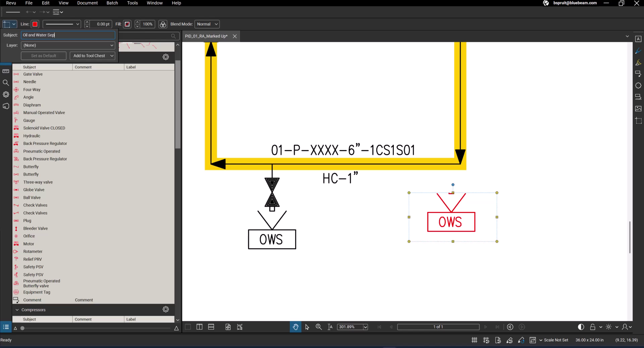Image resolution: width=644 pixels, height=348 pixels.
Task: Click the Set as Default button
Action: 43,56
